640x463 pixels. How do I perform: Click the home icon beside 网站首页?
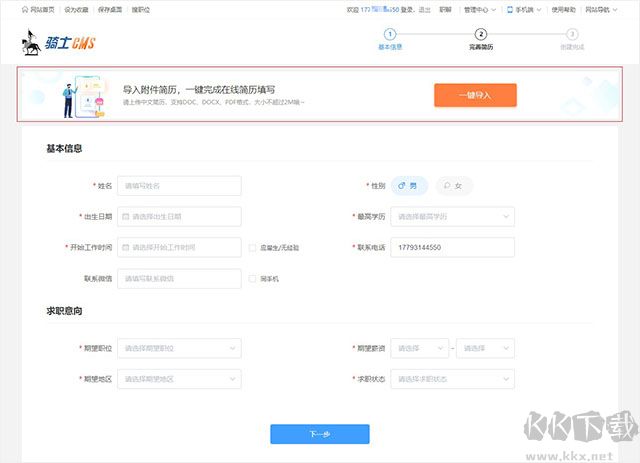pyautogui.click(x=25, y=9)
